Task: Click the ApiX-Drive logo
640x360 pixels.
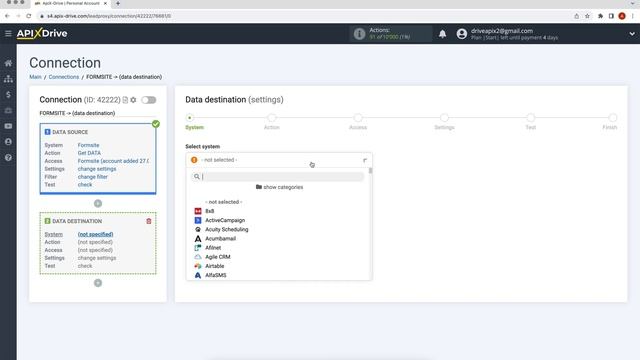Action: coord(42,33)
